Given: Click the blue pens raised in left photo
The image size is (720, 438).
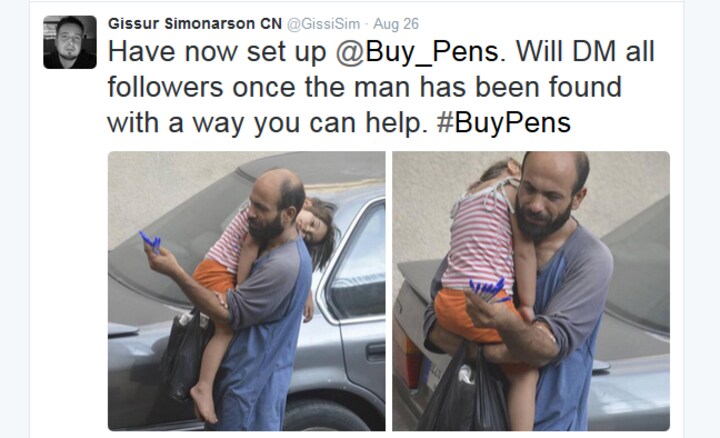Looking at the screenshot, I should [150, 242].
